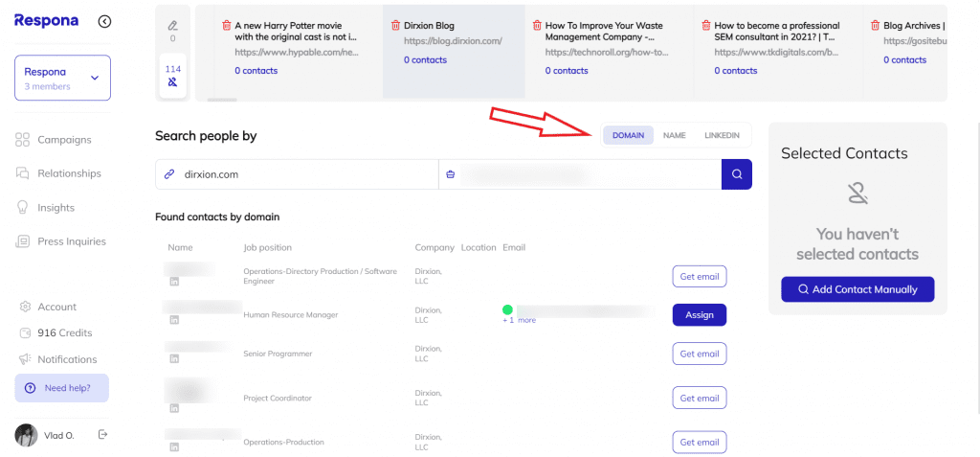Select the 114 unassigned contacts filter icon
Image resolution: width=980 pixels, height=457 pixels.
pyautogui.click(x=172, y=76)
